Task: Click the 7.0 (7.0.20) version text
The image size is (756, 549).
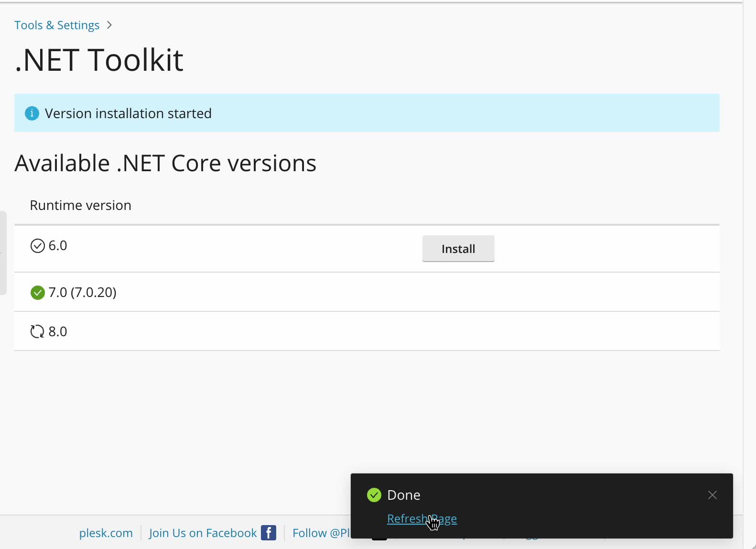Action: pos(83,292)
